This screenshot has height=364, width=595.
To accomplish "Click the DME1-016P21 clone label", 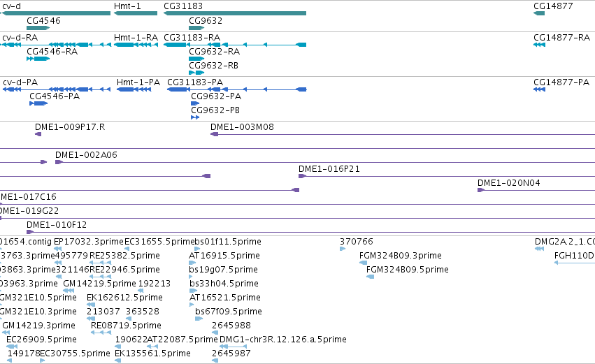I will 329,169.
